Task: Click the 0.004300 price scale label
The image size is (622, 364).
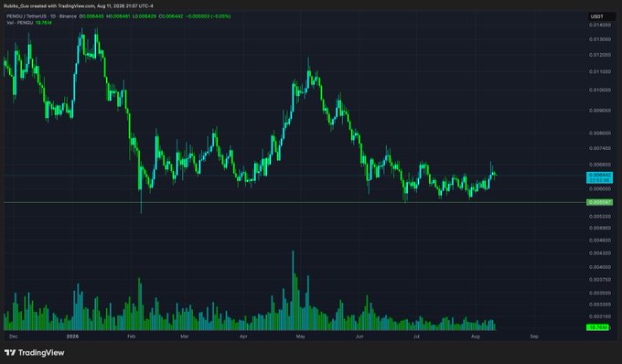Action: point(600,253)
